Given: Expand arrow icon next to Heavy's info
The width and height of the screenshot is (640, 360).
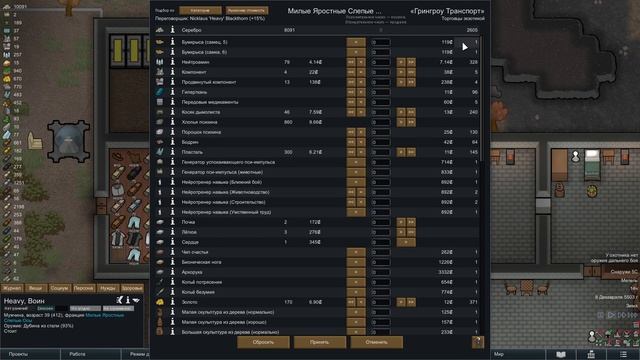Looking at the screenshot, I should tap(136, 300).
